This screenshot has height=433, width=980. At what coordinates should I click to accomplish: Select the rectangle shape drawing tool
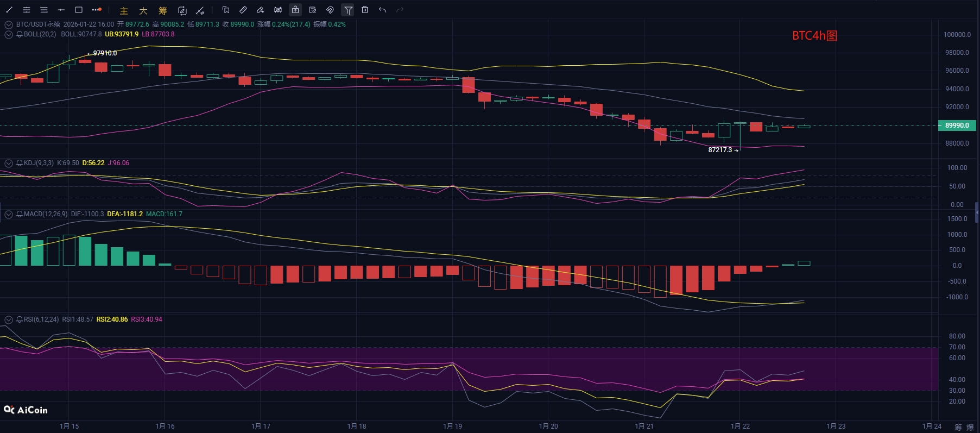pyautogui.click(x=79, y=10)
